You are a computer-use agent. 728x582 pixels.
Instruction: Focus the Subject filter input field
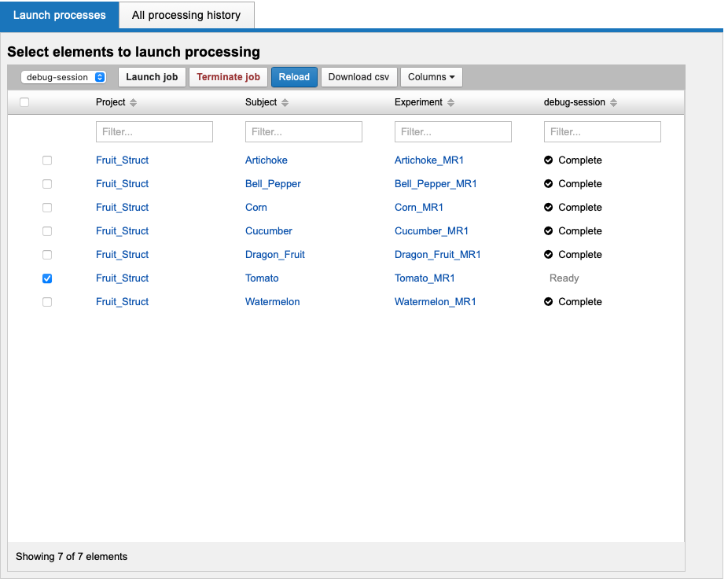point(303,132)
